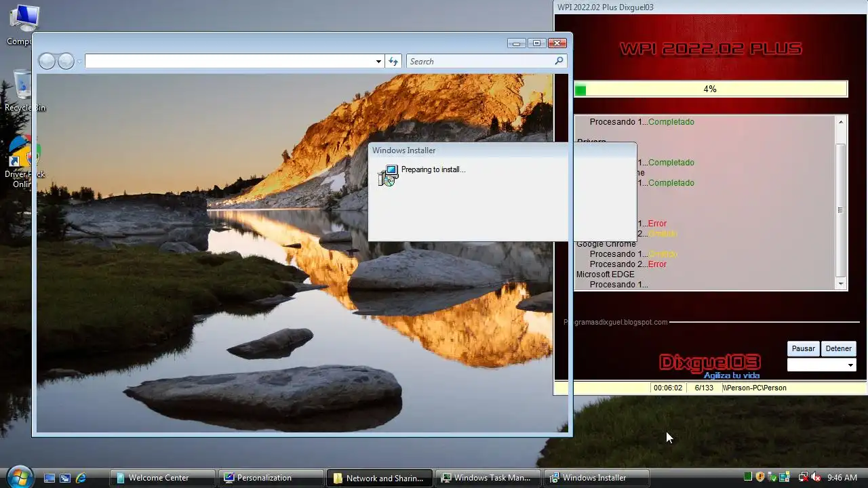Screen dimensions: 868x488
Task: Click the Windows Sidebar tray icon
Action: pyautogui.click(x=785, y=477)
